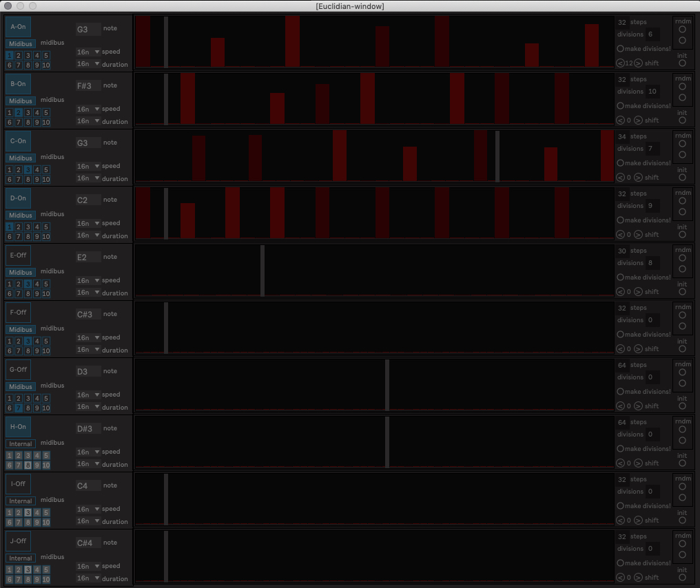Open the speed dropdown in row A
Image resolution: width=700 pixels, height=588 pixels.
coord(87,52)
